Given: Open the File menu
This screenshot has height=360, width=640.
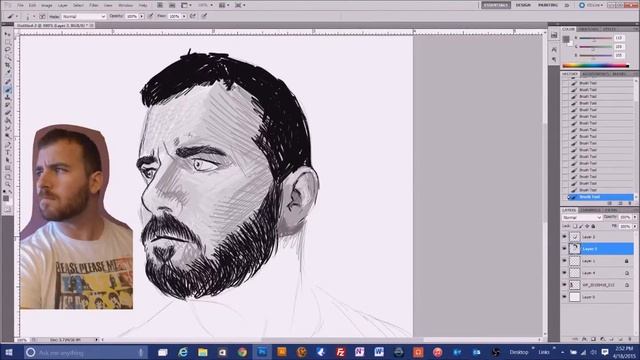Looking at the screenshot, I should (20, 6).
